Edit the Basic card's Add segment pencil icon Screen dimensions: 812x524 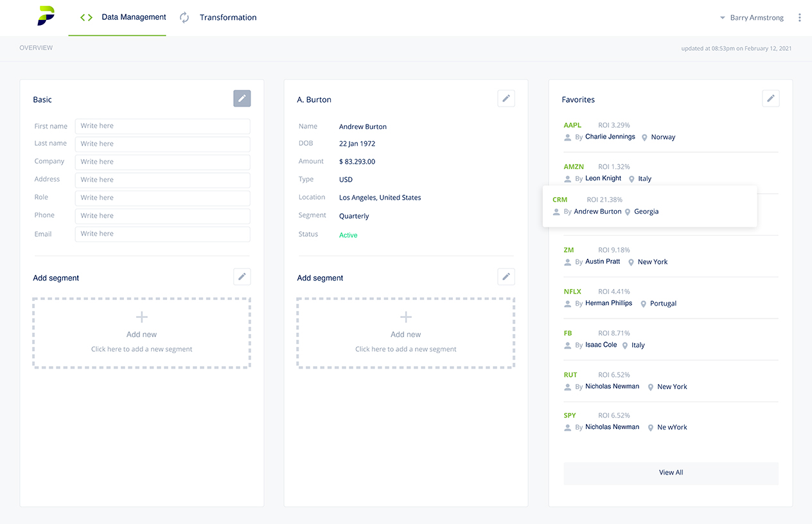(x=242, y=276)
